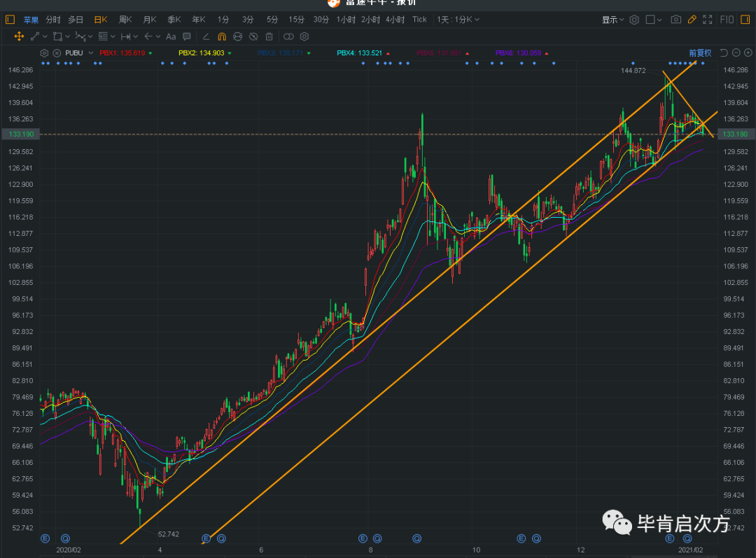Click the comment bubble annotation tool
This screenshot has height=558, width=756.
185,36
